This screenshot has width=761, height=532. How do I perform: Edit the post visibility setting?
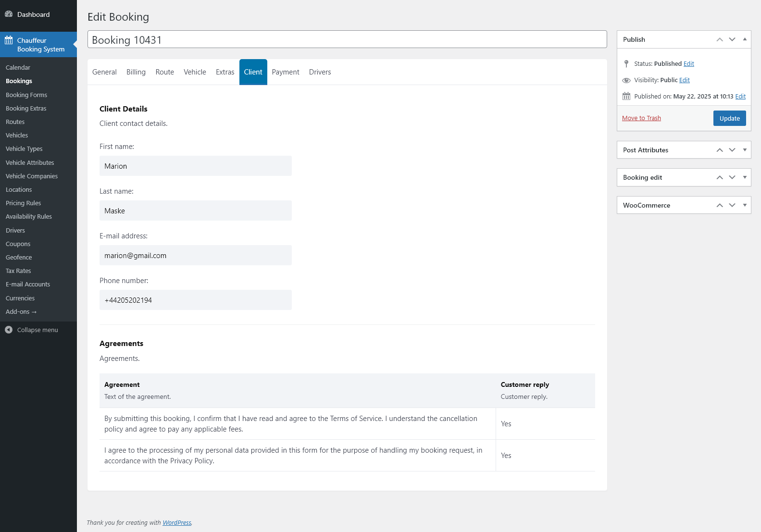[x=685, y=80]
